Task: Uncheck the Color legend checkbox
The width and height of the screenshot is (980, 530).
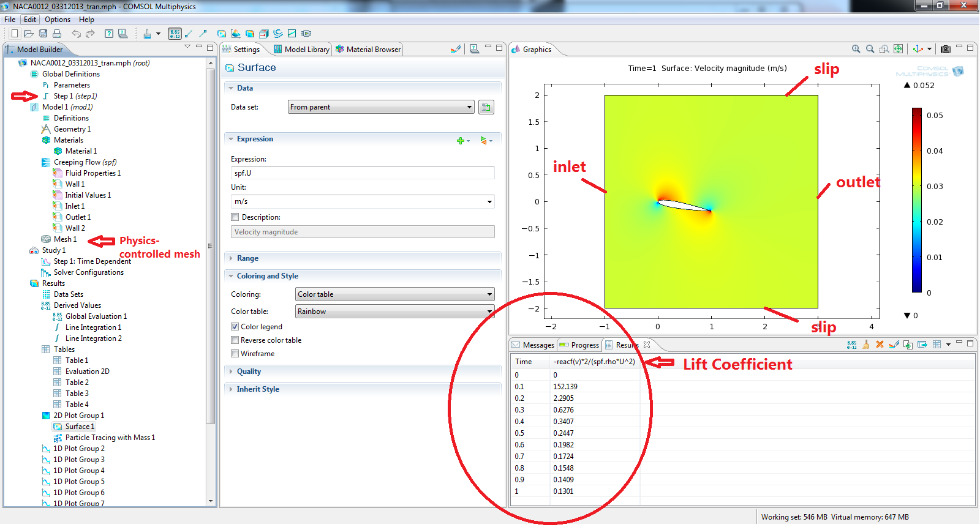Action: [235, 327]
